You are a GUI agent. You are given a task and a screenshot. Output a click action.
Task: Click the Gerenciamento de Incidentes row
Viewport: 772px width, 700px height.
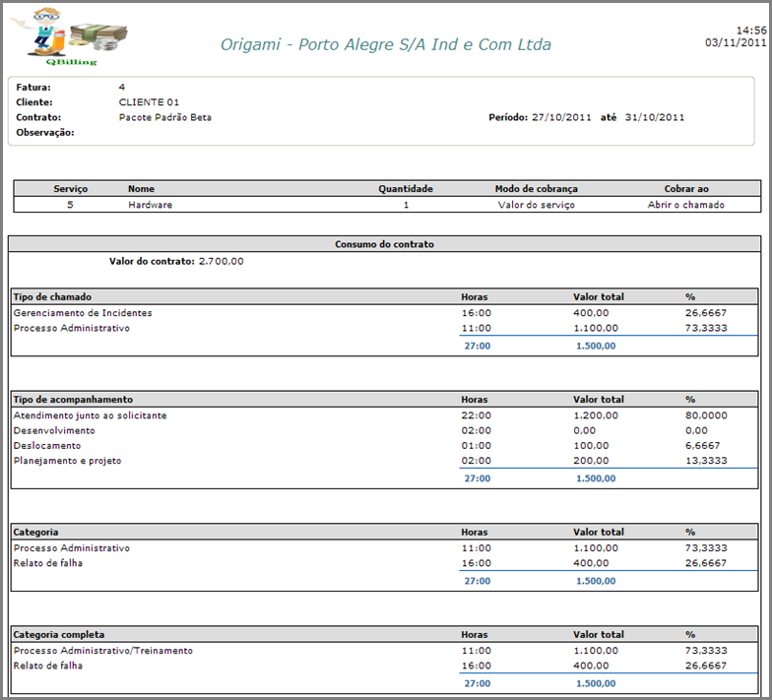click(83, 313)
